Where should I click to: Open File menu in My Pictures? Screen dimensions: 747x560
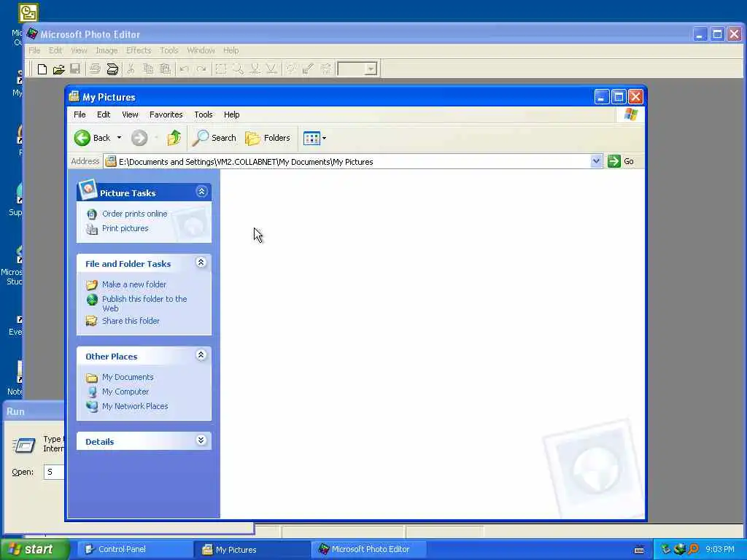pos(80,114)
